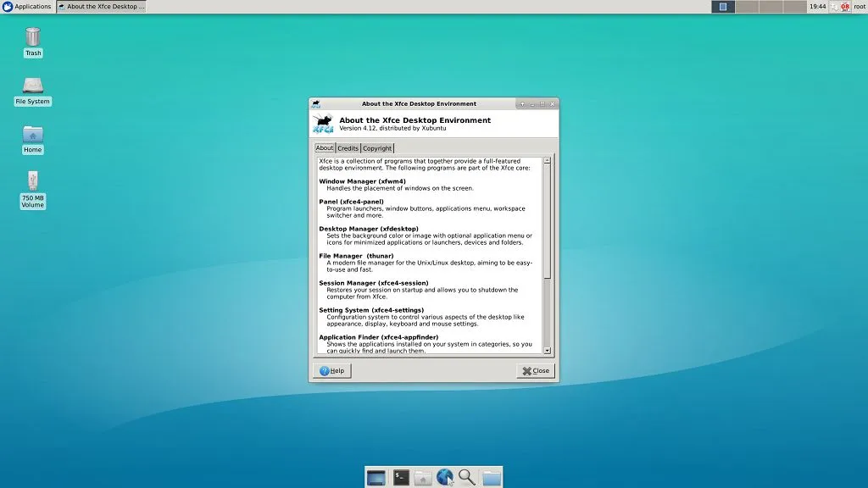Switch to the second workspace in pager
The height and width of the screenshot is (488, 868).
tap(747, 7)
